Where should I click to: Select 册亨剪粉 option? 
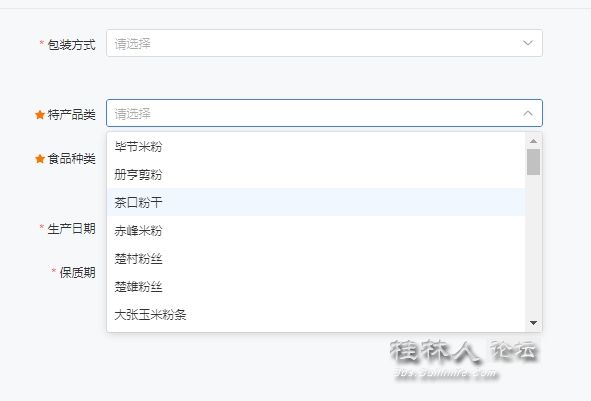coord(316,174)
